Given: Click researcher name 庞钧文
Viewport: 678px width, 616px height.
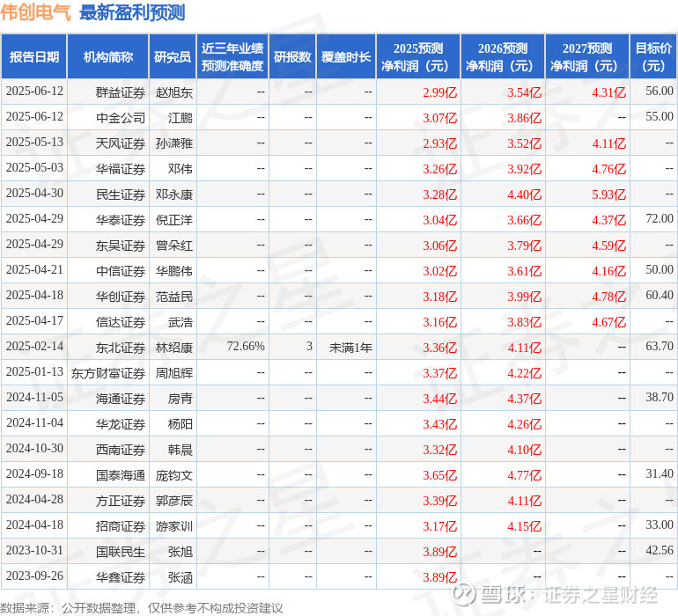Looking at the screenshot, I should click(x=173, y=475).
